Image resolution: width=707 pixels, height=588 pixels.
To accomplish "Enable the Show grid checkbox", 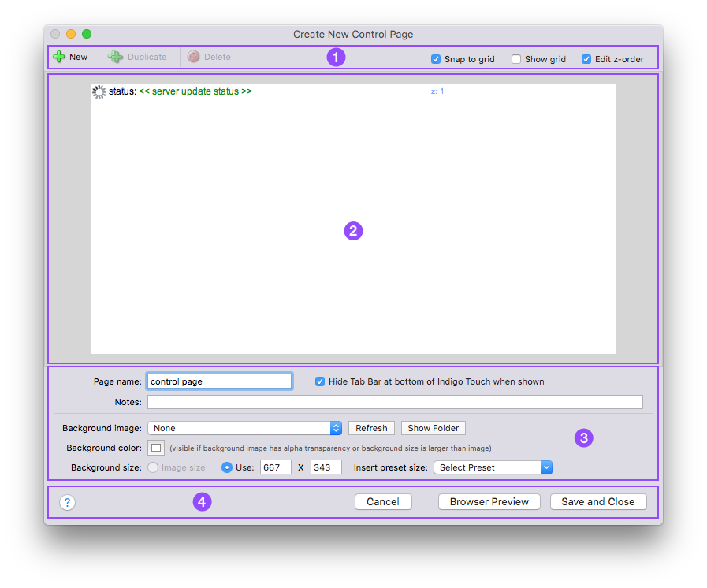I will click(516, 59).
